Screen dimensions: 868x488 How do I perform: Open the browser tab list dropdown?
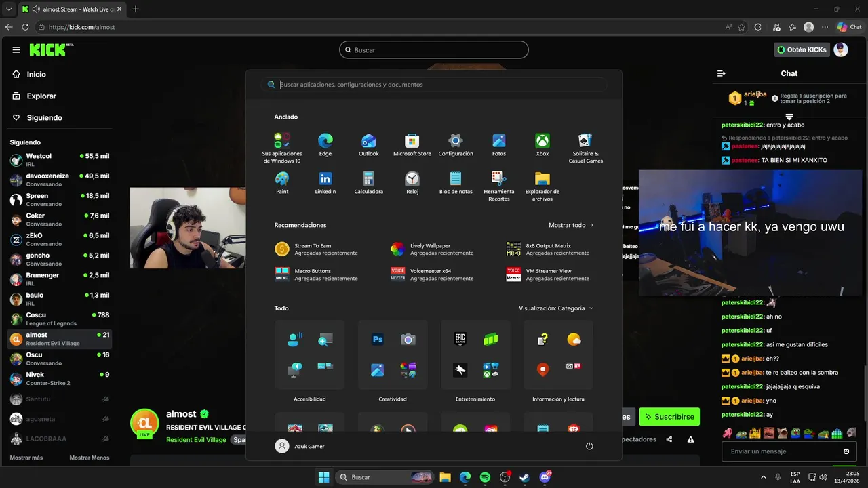9,9
